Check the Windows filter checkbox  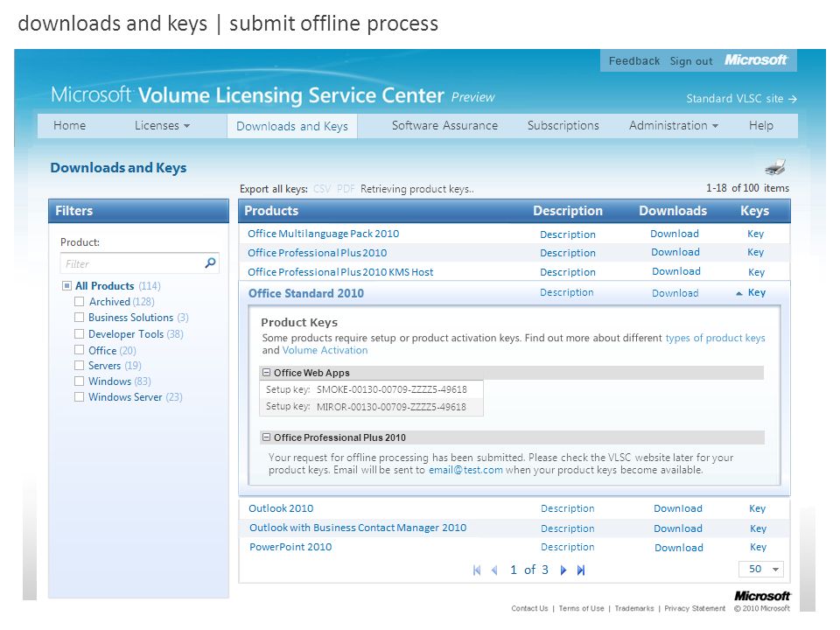pos(79,381)
